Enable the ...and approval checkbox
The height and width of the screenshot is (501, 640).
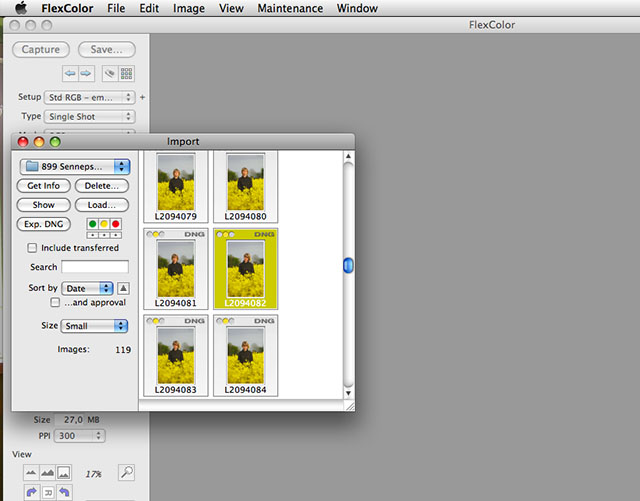[x=55, y=303]
